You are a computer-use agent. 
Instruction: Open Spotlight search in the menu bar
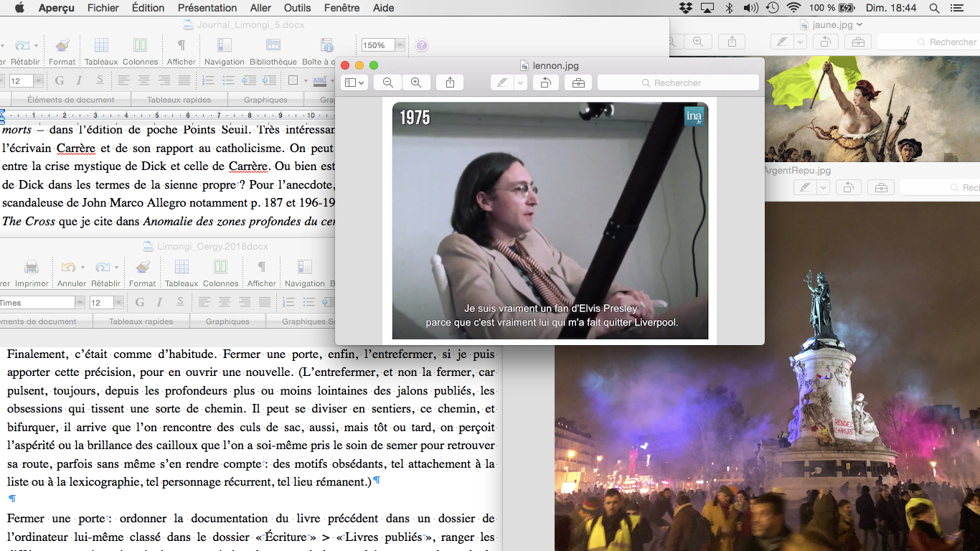(934, 8)
